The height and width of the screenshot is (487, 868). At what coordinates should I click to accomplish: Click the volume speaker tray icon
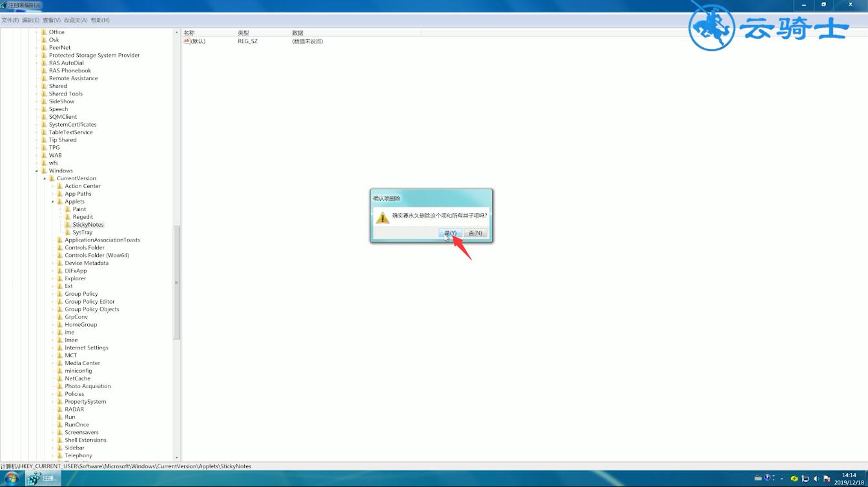pos(816,479)
